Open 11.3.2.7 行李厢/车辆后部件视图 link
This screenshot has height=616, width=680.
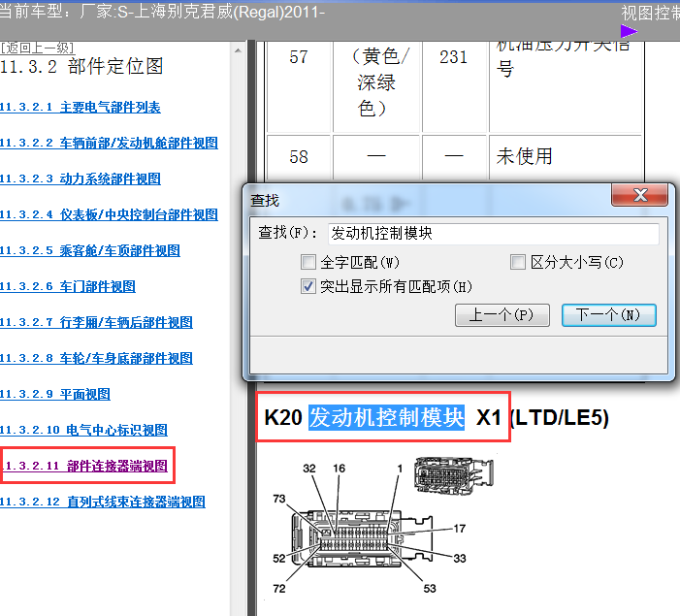point(96,322)
